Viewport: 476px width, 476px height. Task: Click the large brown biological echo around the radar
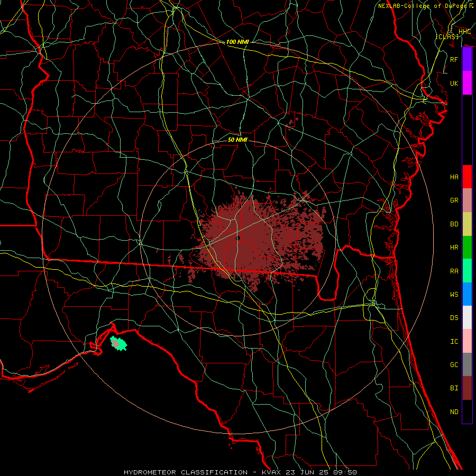point(258,240)
